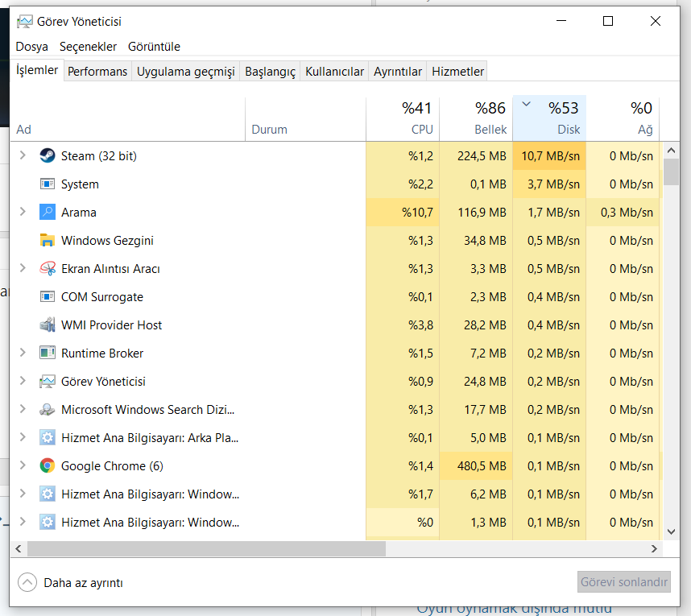Open the Seçenekler menu
This screenshot has width=691, height=616.
(x=88, y=47)
